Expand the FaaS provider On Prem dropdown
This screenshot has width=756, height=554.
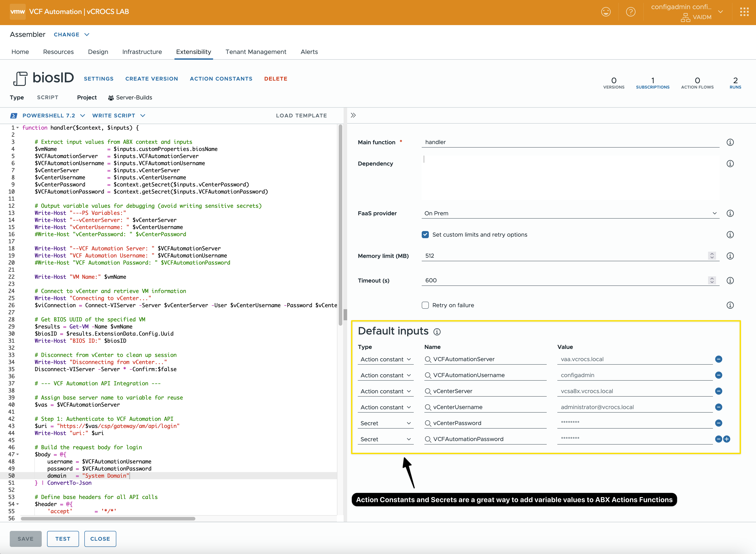[570, 213]
